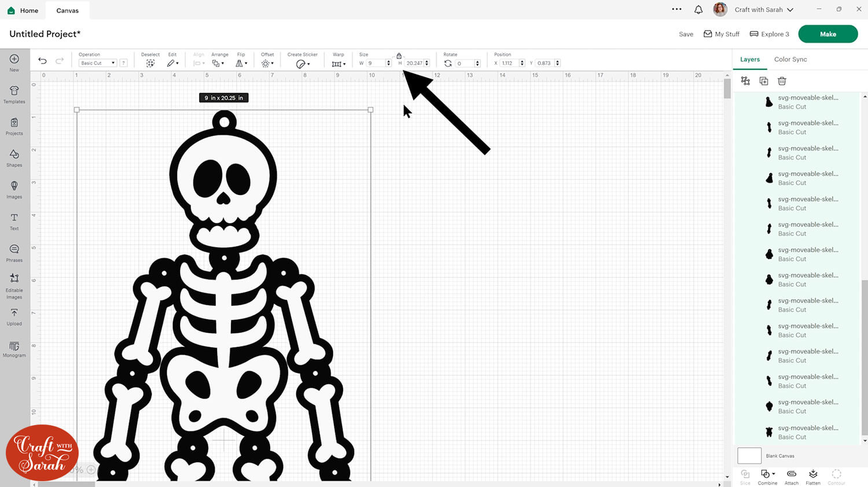Toggle the size aspect ratio lock
Screen dimensions: 868x487
click(x=399, y=56)
